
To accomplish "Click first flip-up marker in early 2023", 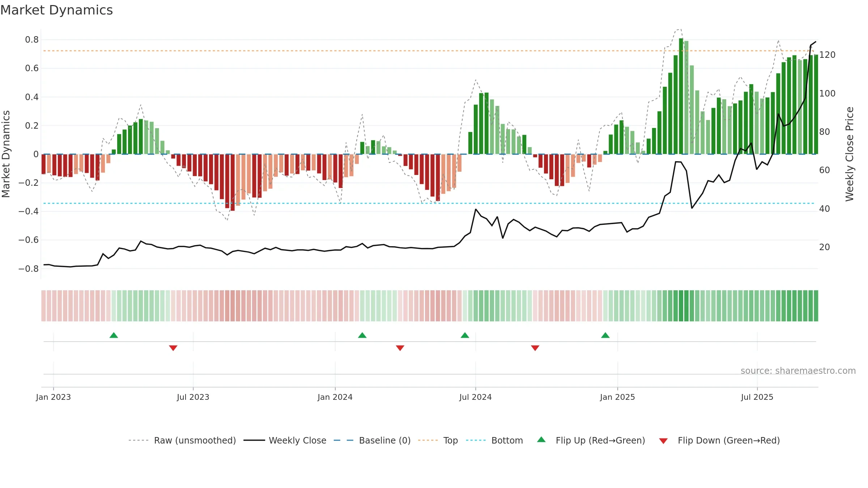I will coord(114,335).
